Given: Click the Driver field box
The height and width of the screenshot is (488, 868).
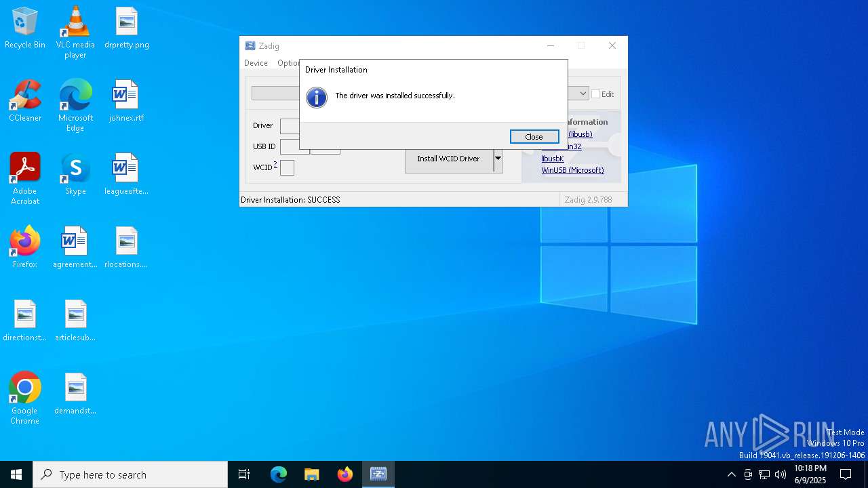Looking at the screenshot, I should coord(290,126).
